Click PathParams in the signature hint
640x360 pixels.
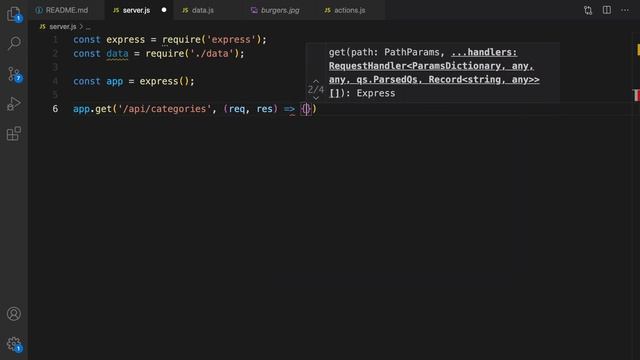(411, 52)
